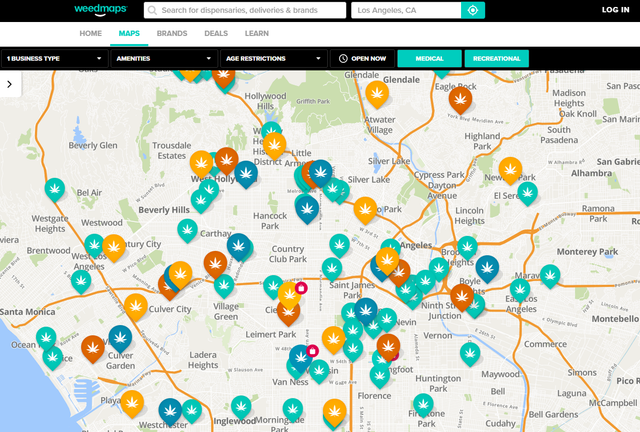This screenshot has height=432, width=640.
Task: Go to the Home tab
Action: coord(91,33)
